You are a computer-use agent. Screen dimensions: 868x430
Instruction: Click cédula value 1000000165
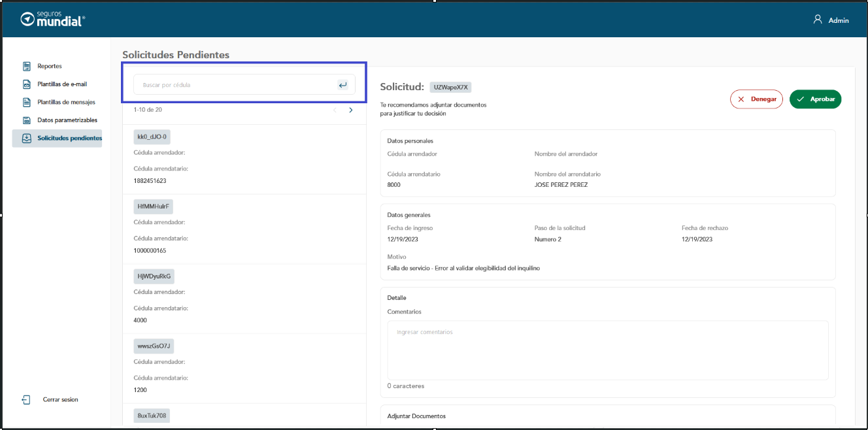point(150,251)
